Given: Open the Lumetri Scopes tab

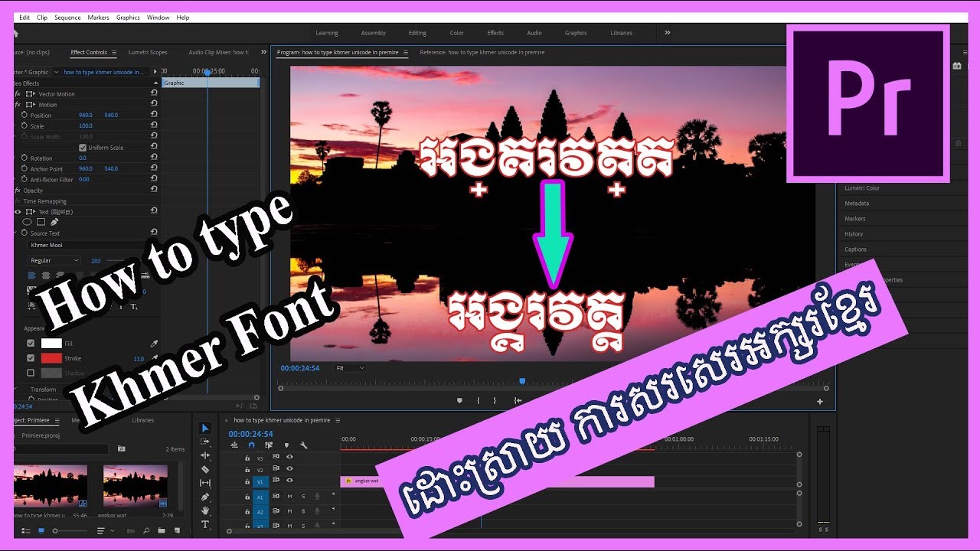Looking at the screenshot, I should [x=148, y=53].
